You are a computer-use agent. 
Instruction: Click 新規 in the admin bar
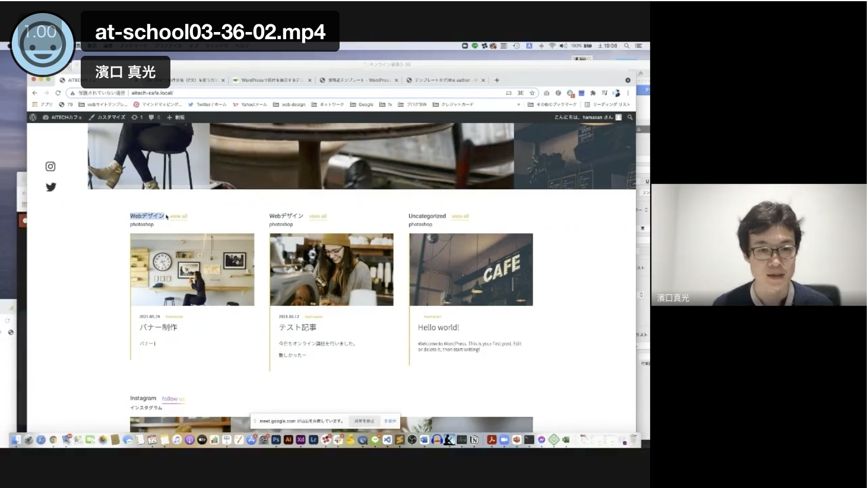pos(176,118)
